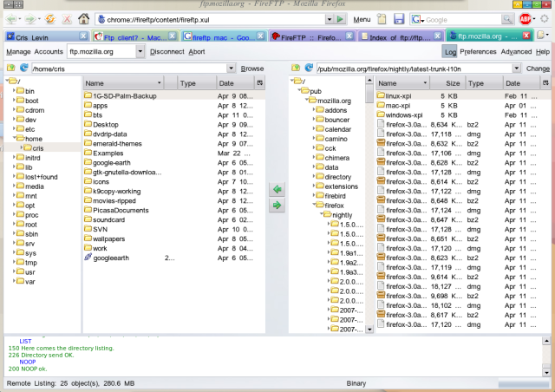Go back with the Firefox back arrow

coord(11,19)
